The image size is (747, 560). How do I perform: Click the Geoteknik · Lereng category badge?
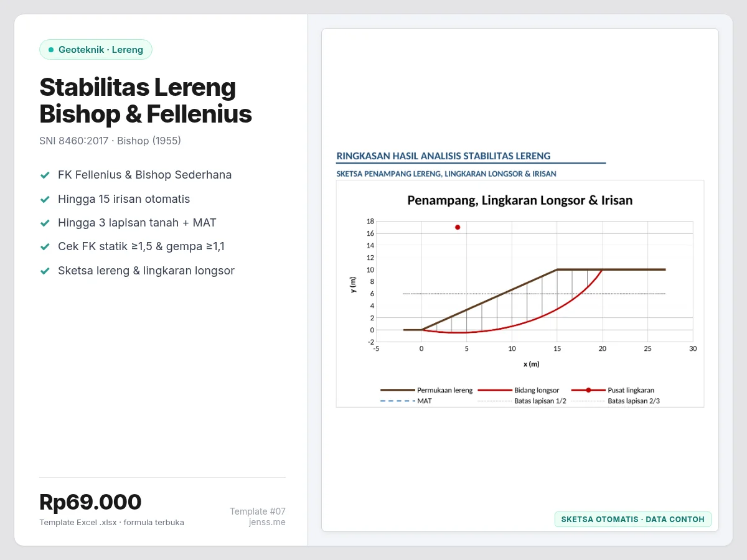pyautogui.click(x=96, y=50)
